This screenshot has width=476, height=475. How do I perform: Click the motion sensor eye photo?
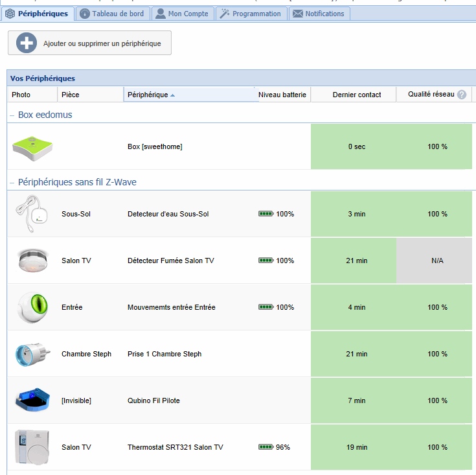pyautogui.click(x=33, y=307)
